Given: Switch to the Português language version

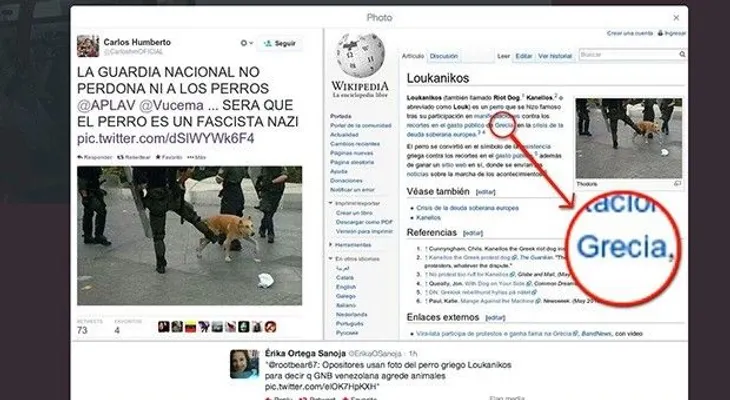Looking at the screenshot, I should point(350,324).
